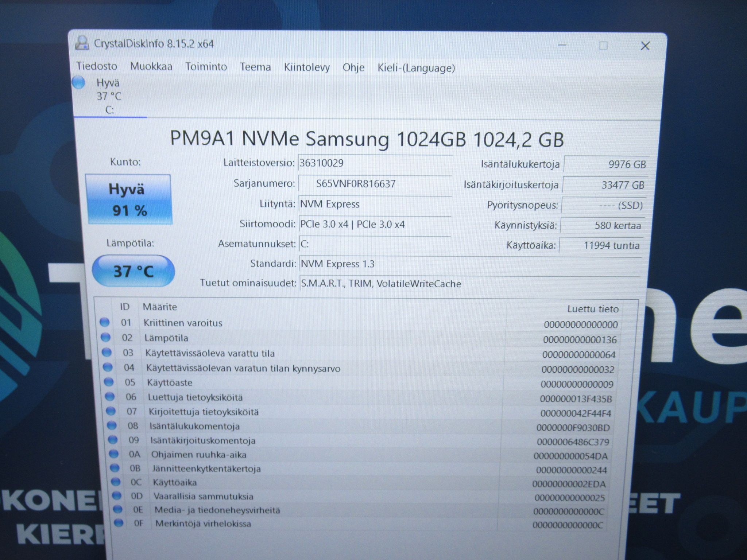Open the Muokkaa menu

coord(151,66)
